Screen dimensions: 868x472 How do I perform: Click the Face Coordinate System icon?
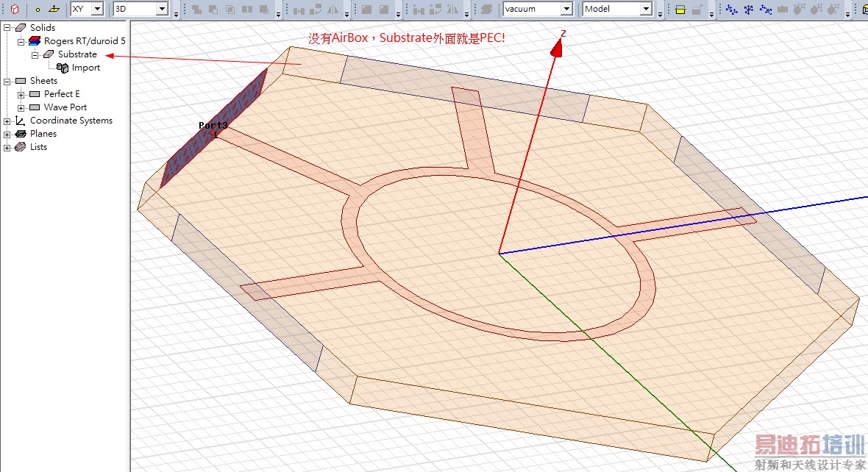782,10
